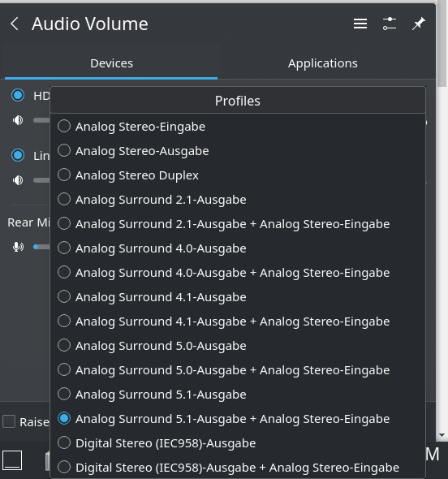Toggle the Raise maximum volume checkbox
Screen dimensions: 448x479
9,421
